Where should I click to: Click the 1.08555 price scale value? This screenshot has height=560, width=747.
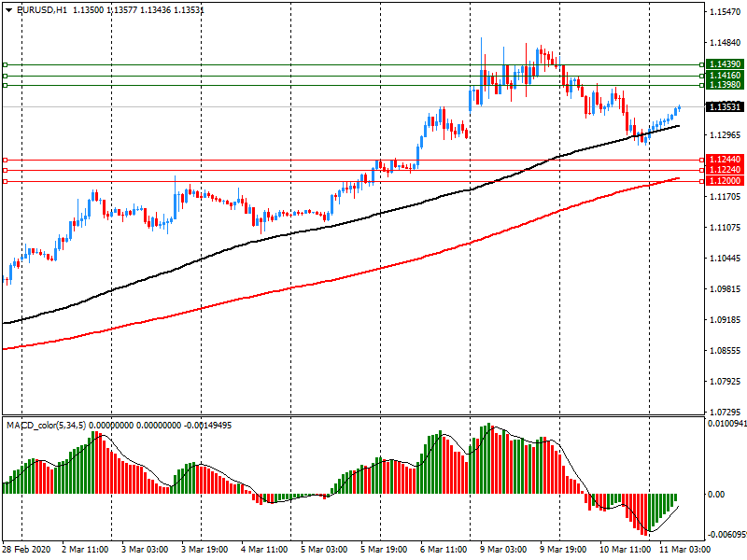726,351
